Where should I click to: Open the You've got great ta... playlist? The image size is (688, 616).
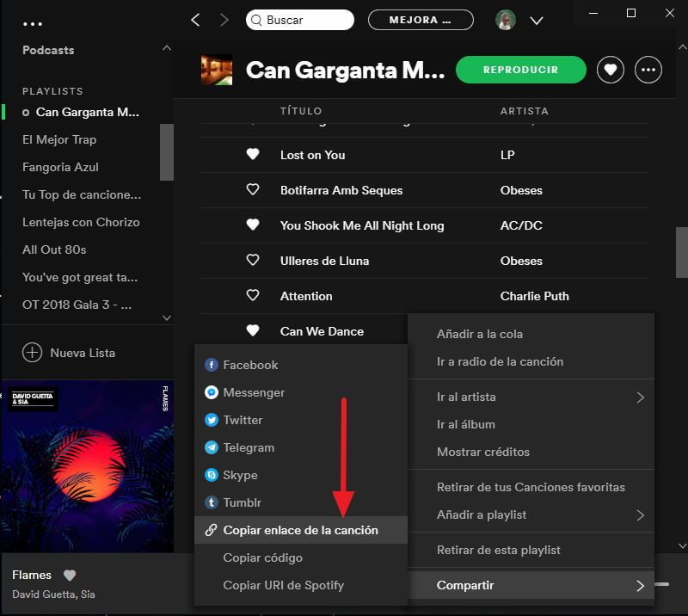pyautogui.click(x=80, y=278)
